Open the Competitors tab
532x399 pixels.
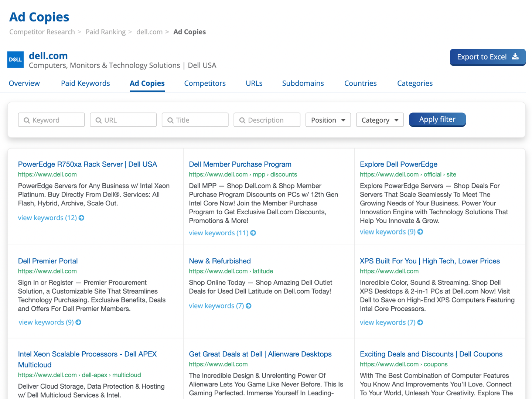[x=205, y=83]
